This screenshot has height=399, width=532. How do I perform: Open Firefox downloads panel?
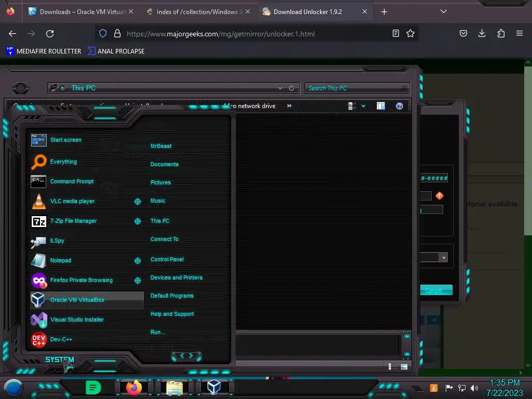point(482,33)
